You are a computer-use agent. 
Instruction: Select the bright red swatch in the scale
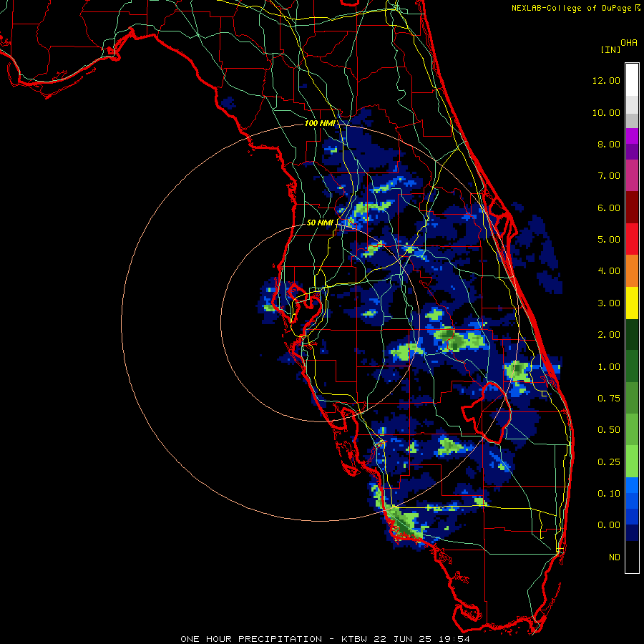(632, 239)
